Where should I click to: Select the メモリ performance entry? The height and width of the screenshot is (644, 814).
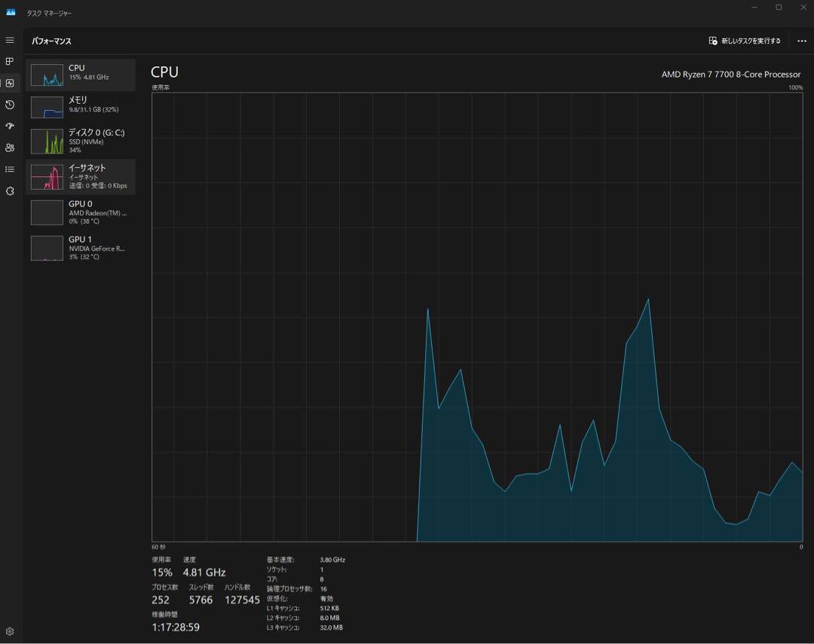point(81,106)
